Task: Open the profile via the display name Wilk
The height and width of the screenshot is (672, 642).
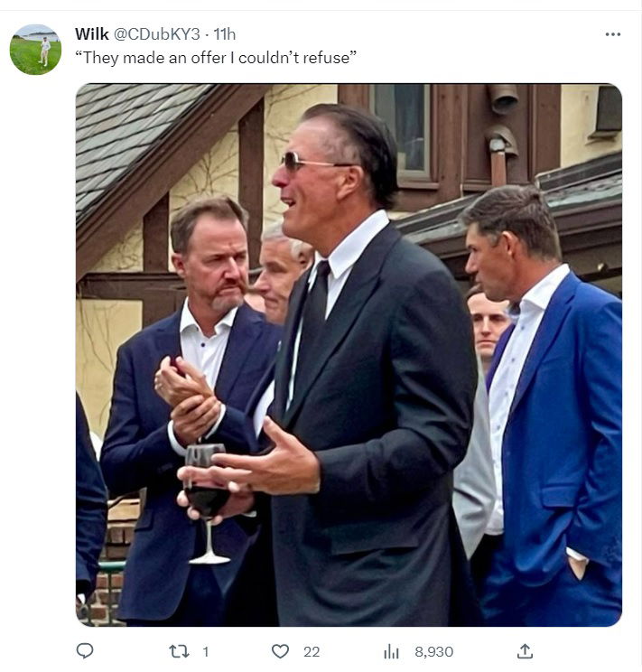Action: click(91, 34)
